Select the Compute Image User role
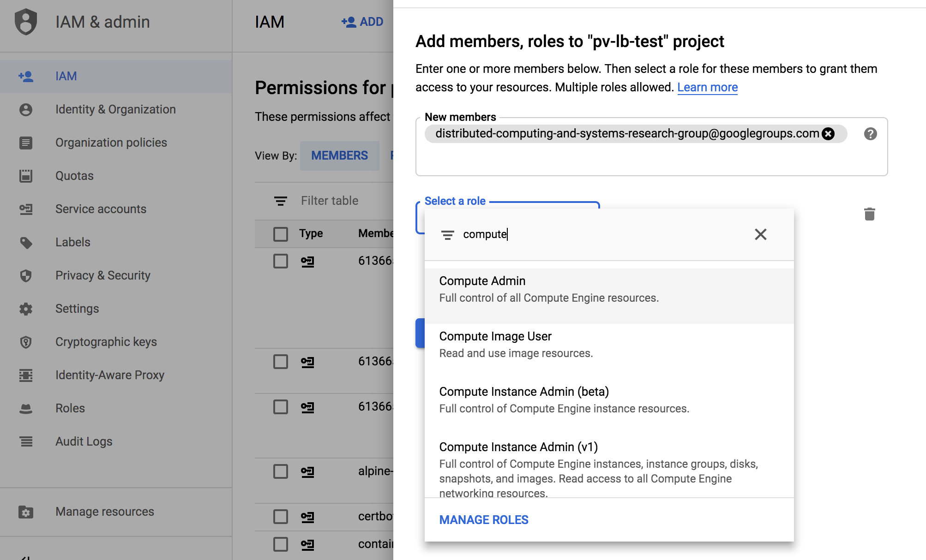 pyautogui.click(x=609, y=351)
